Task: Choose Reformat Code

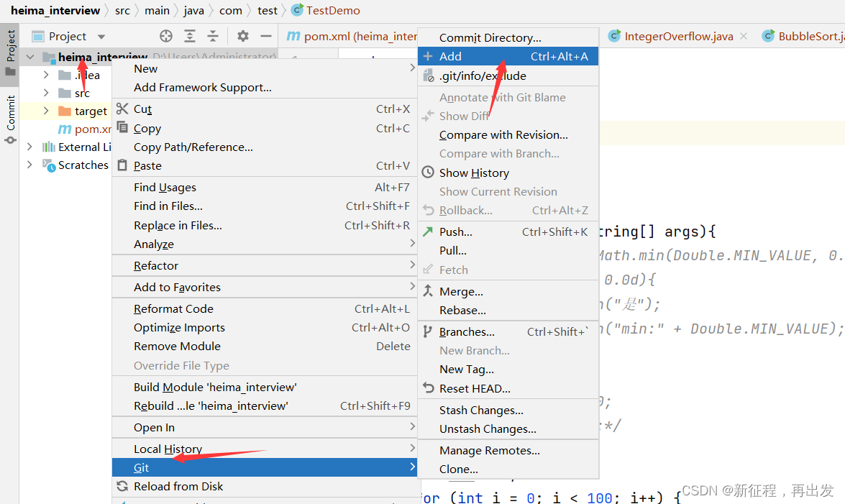Action: coord(265,309)
